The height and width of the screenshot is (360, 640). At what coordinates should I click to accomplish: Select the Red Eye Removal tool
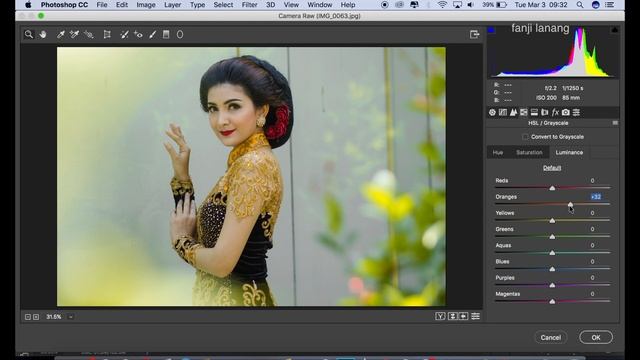(138, 35)
